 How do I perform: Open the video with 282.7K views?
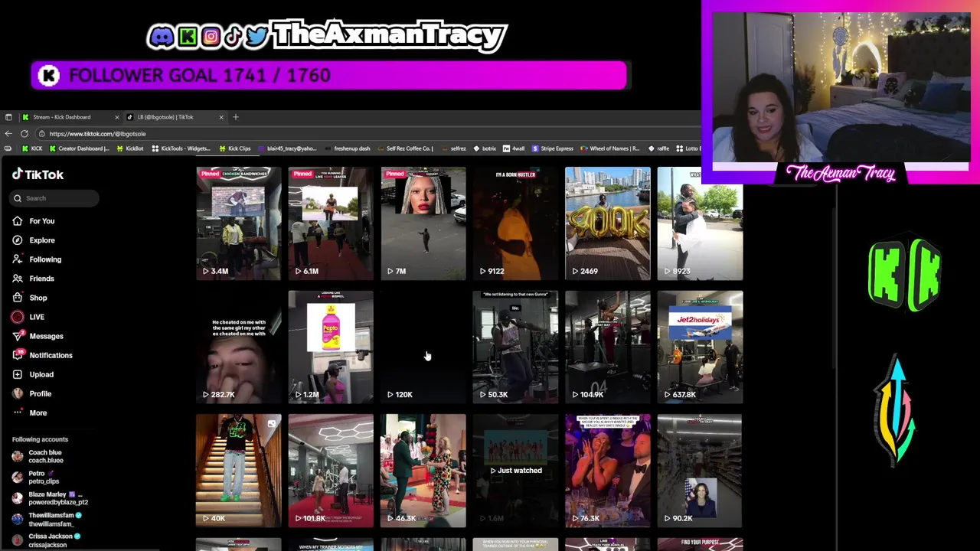[x=239, y=347]
